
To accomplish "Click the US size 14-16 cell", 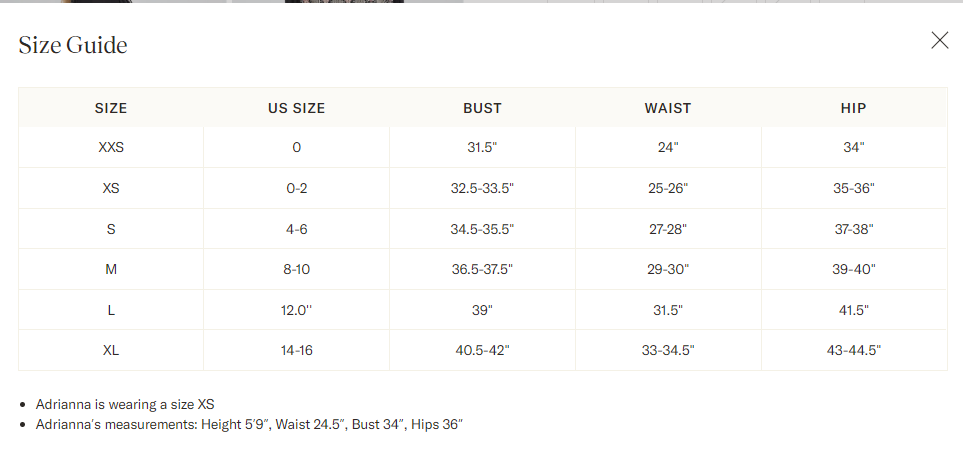I will (x=296, y=350).
